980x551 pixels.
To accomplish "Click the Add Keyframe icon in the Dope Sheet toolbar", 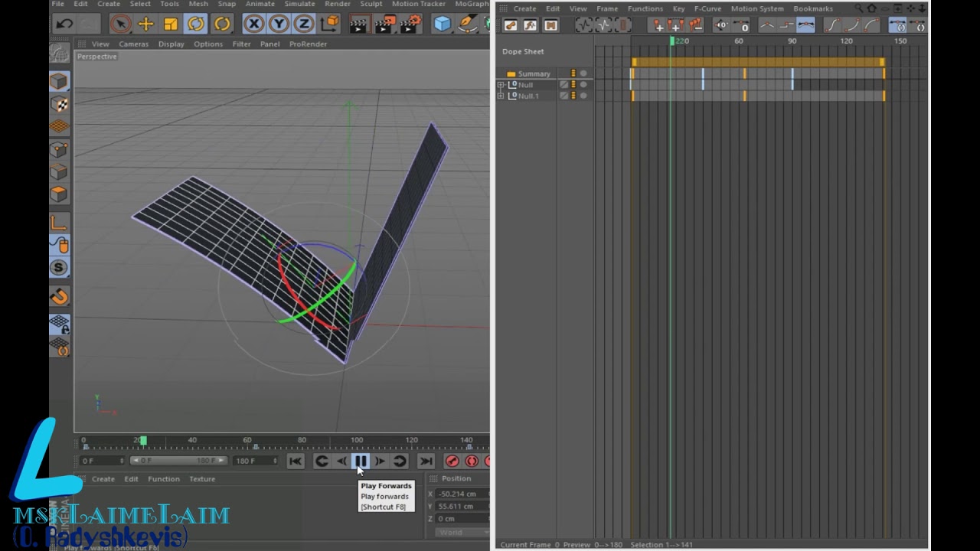I will [658, 25].
